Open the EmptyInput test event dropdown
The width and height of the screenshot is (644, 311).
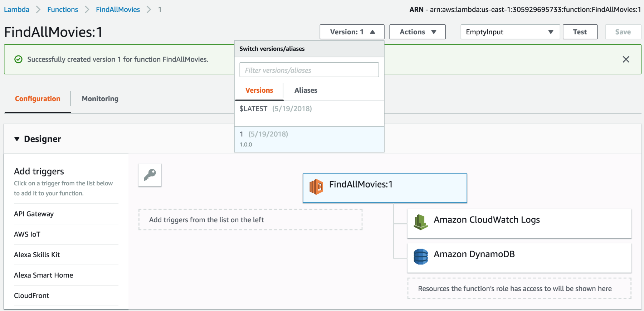[510, 32]
